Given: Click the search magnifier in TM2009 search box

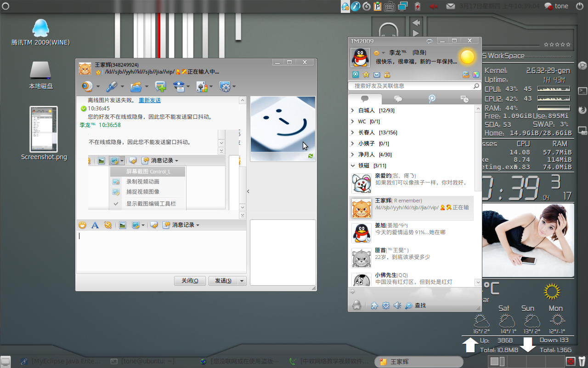Looking at the screenshot, I should 476,86.
